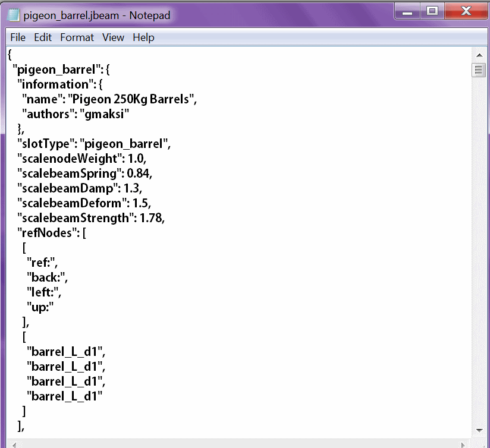
Task: Click the text "pigeon_barrel": {
Action: click(61, 70)
